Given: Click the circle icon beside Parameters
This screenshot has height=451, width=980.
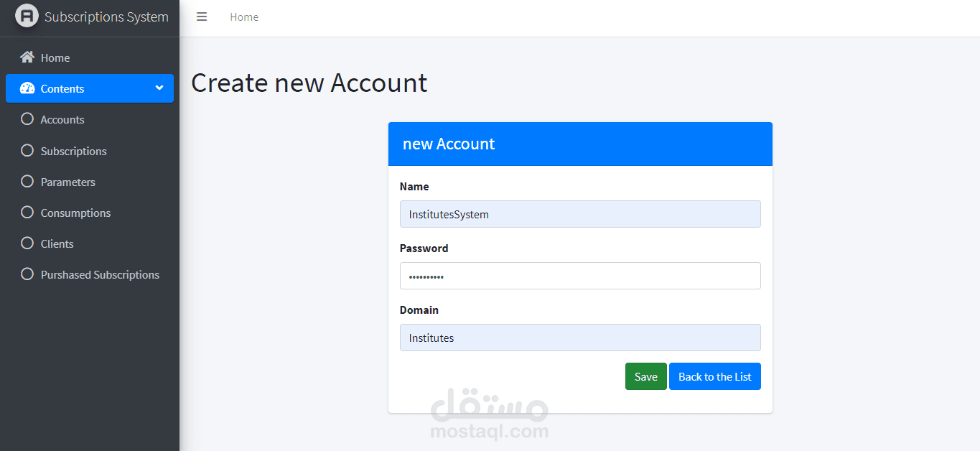Looking at the screenshot, I should 27,182.
